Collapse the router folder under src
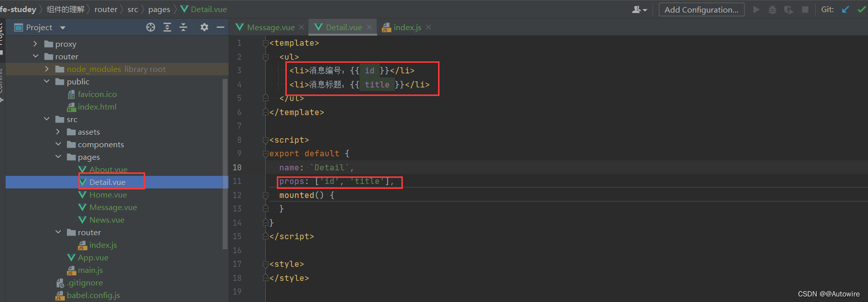868x302 pixels. [58, 232]
